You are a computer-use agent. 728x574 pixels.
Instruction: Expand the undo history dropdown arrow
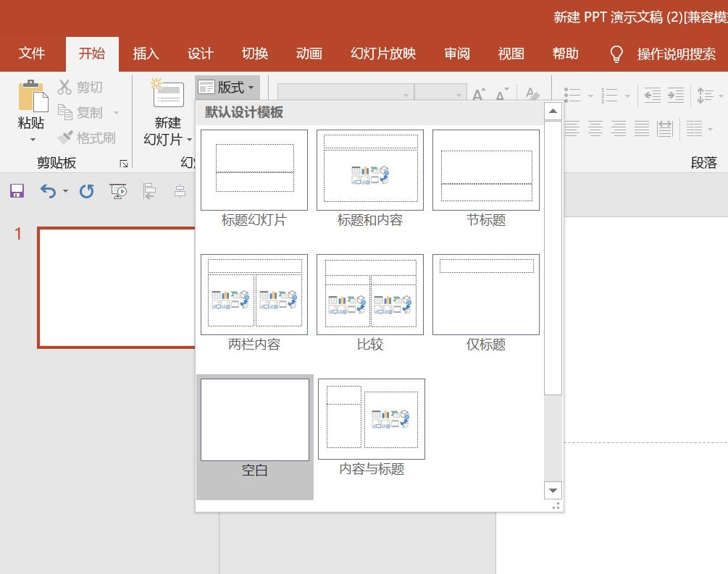click(65, 192)
